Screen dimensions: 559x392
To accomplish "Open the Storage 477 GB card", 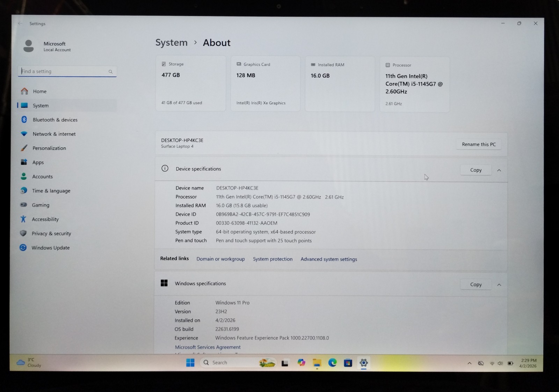I will [x=190, y=83].
